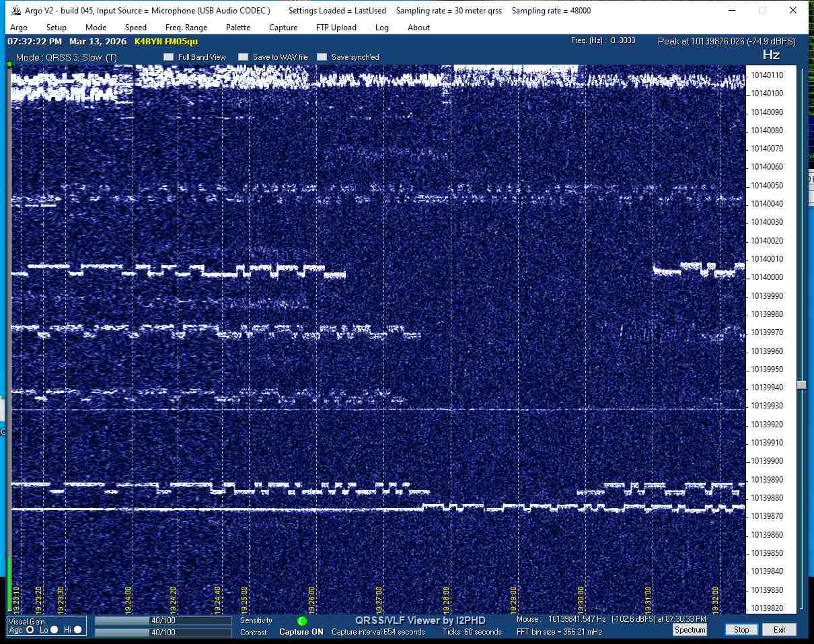The width and height of the screenshot is (814, 644).
Task: Toggle the Save synch'ed checkbox
Action: point(322,57)
